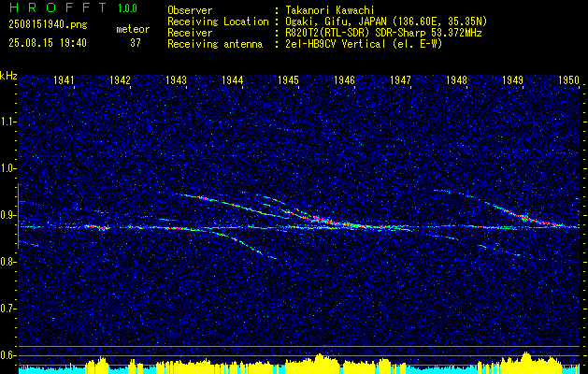Click the 0.6 kHz axis label
This screenshot has height=374, width=588.
pyautogui.click(x=7, y=355)
